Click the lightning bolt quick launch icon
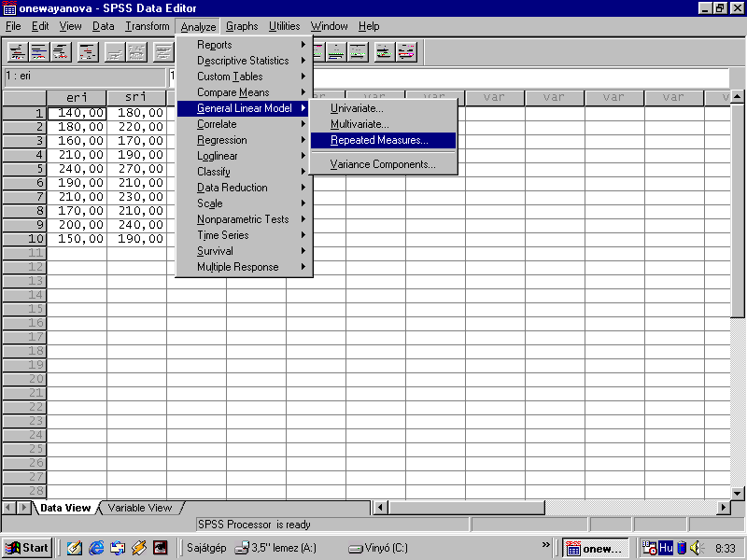 coord(139,548)
